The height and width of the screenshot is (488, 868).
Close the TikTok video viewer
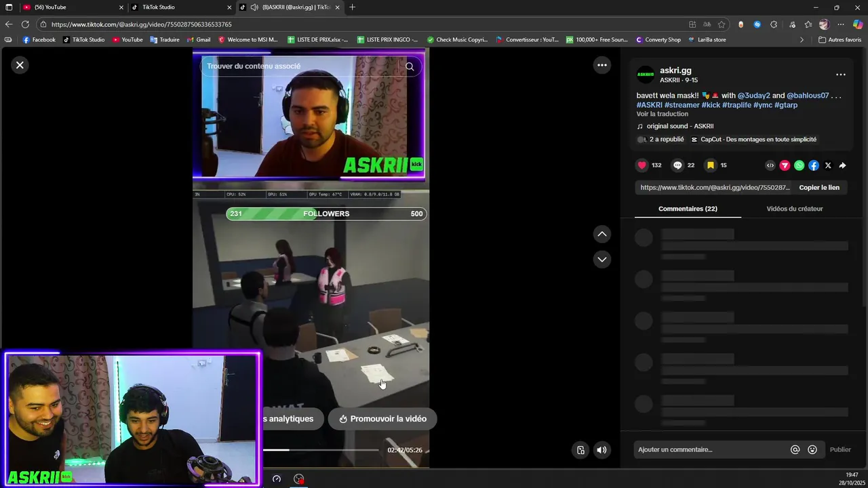click(20, 65)
